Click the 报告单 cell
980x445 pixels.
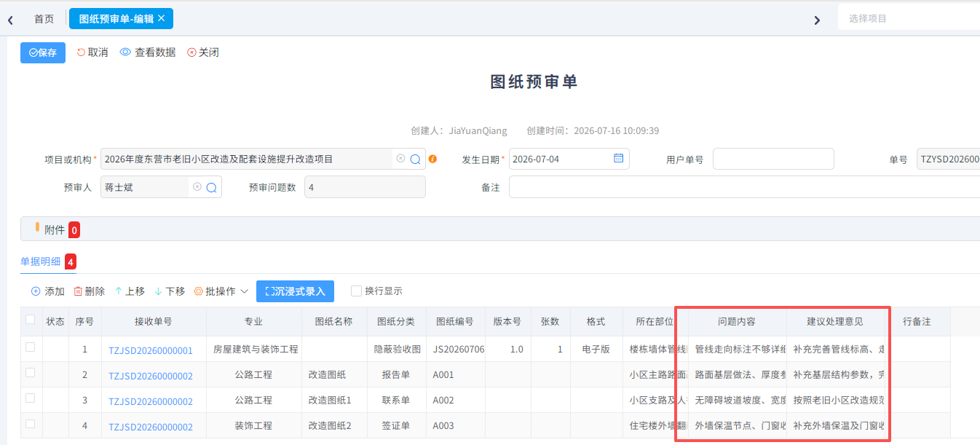click(396, 374)
